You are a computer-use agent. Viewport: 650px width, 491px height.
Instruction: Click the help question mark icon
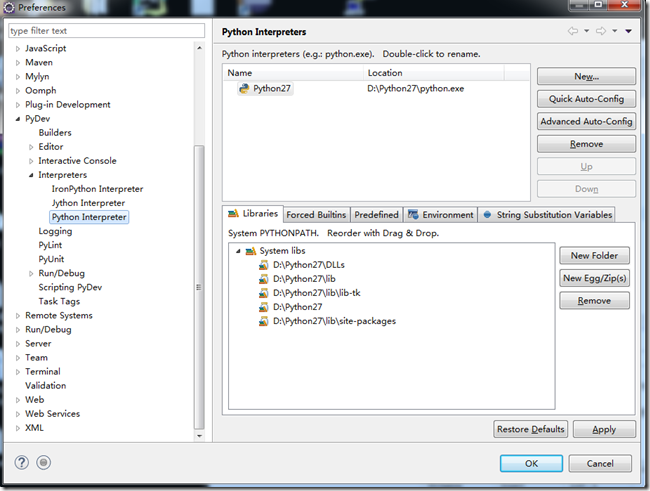pos(22,462)
